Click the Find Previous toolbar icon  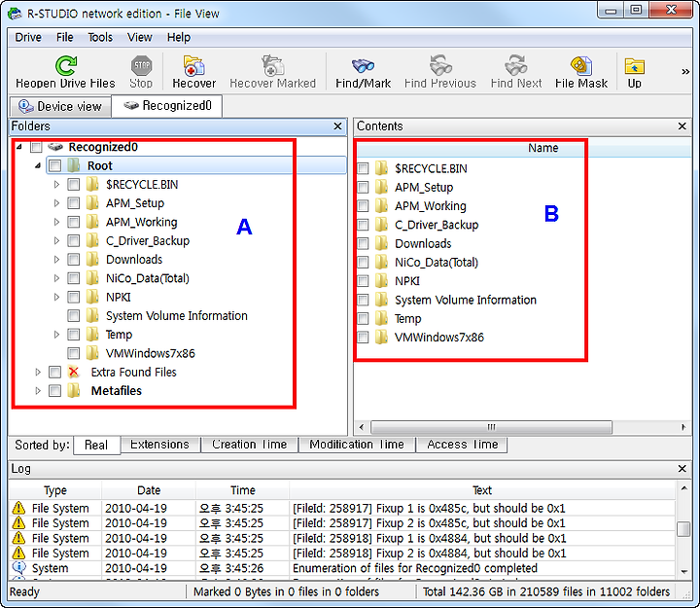440,66
